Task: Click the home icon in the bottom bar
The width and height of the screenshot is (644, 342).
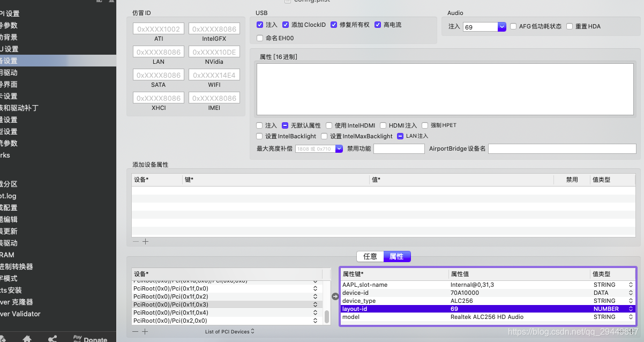Action: pyautogui.click(x=27, y=339)
